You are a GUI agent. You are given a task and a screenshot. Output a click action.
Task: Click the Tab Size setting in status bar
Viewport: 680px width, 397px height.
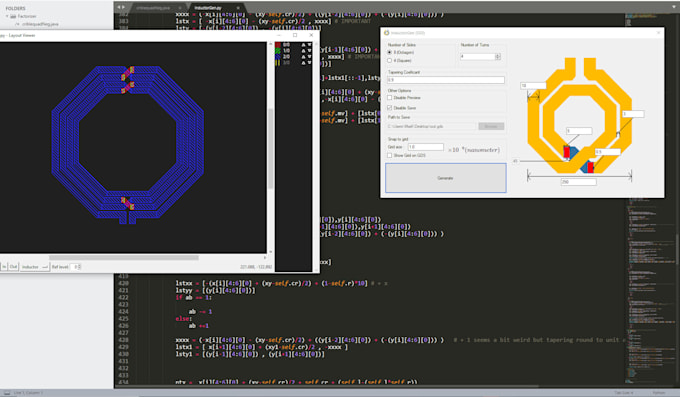[624, 393]
